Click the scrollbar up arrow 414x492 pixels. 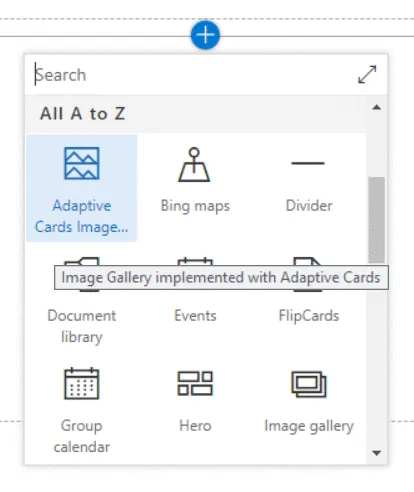coord(377,107)
